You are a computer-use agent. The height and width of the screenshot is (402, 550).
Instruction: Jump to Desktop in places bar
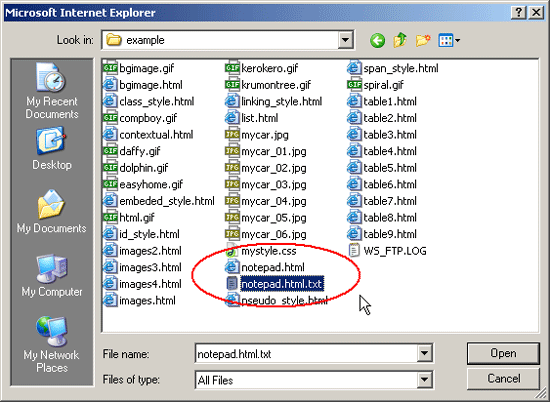point(52,149)
